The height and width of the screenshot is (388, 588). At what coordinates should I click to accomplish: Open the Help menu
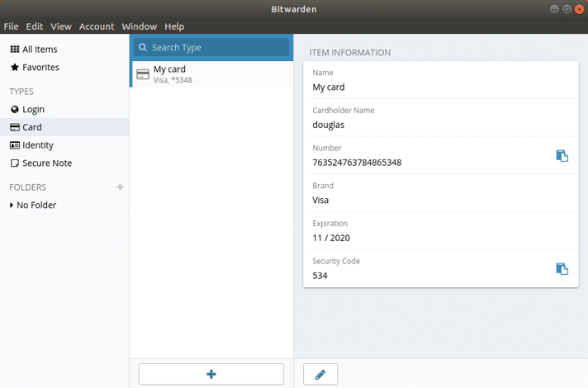click(x=174, y=26)
